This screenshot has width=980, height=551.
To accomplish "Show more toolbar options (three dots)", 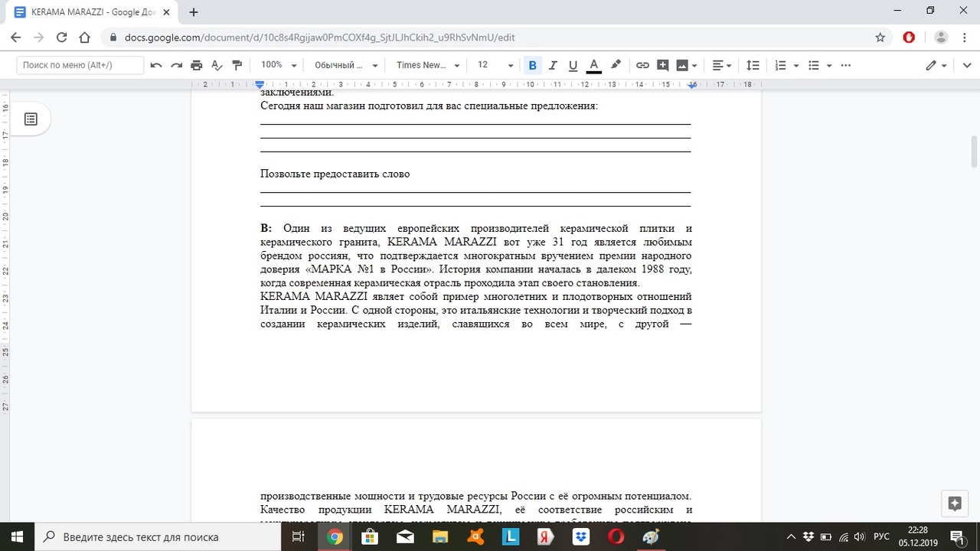I will tap(845, 65).
